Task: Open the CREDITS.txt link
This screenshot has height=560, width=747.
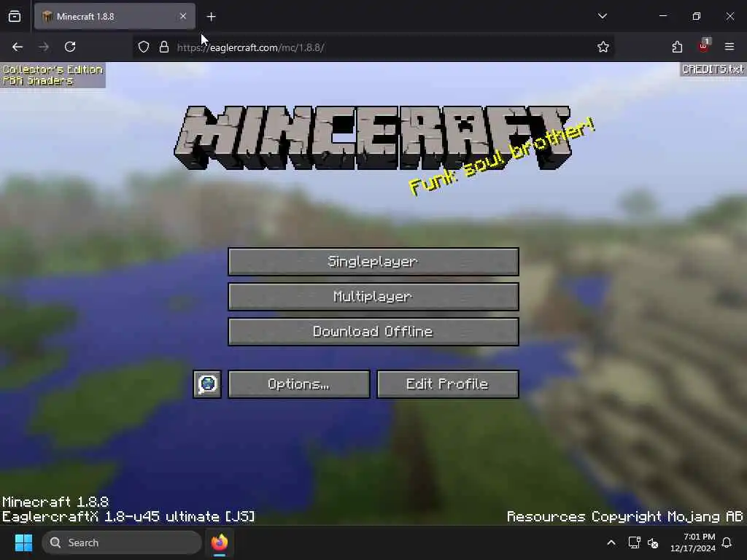Action: click(712, 69)
